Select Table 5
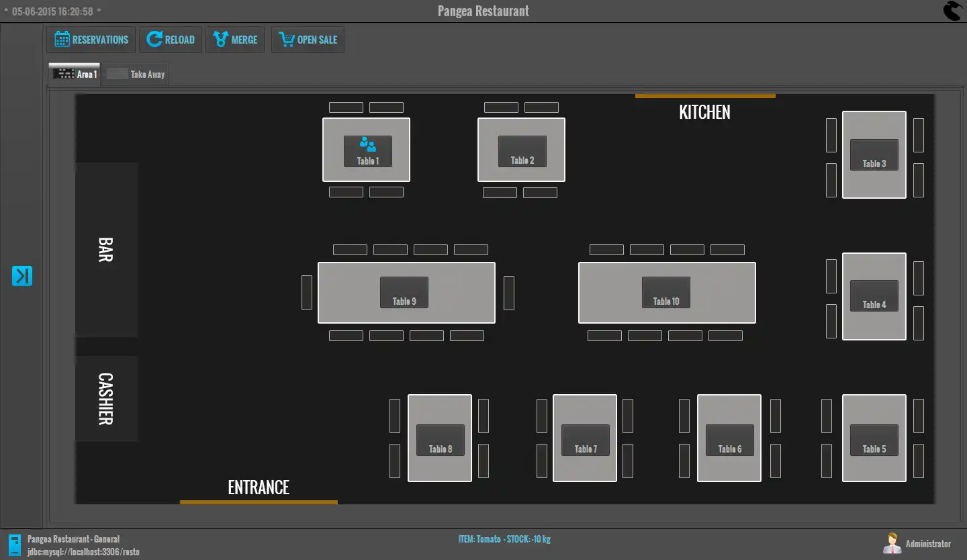The height and width of the screenshot is (560, 967). (874, 440)
